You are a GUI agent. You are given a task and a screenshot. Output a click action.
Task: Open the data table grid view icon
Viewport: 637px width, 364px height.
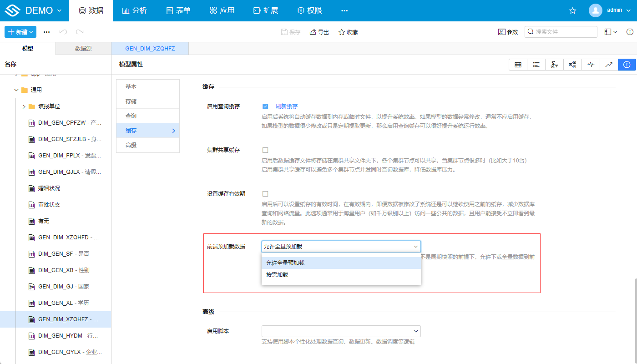518,64
